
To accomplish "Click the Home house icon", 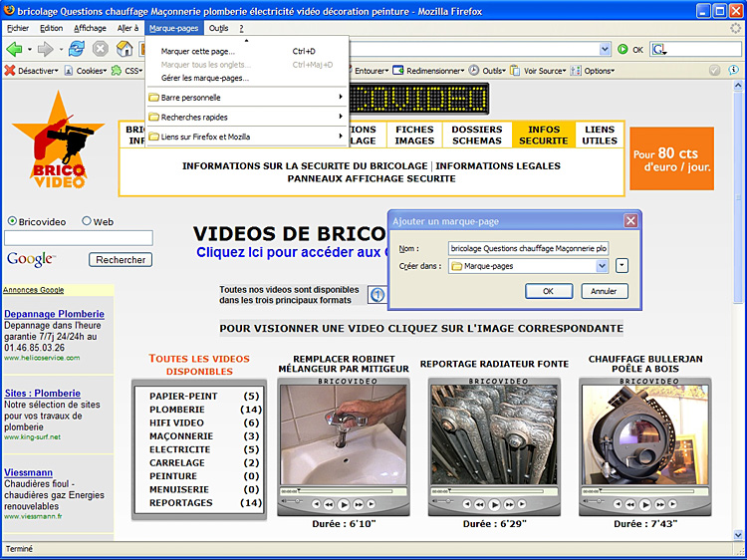I will [124, 49].
